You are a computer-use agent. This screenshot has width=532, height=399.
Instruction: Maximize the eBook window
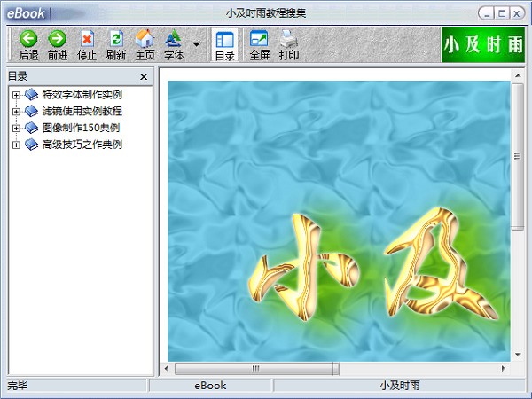point(502,14)
